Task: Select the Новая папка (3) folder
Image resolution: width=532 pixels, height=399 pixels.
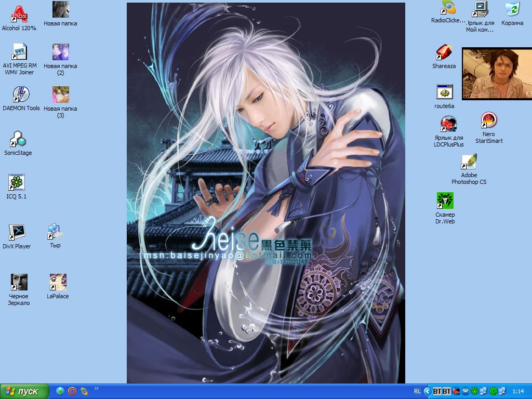Action: tap(60, 102)
